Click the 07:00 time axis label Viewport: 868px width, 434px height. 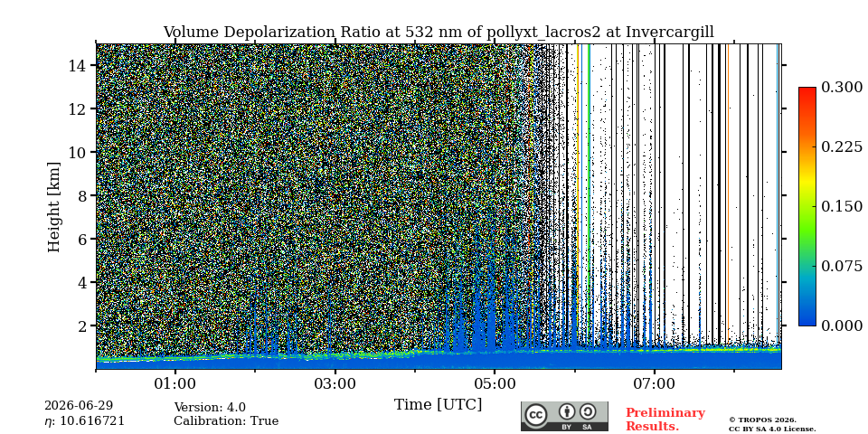coord(655,383)
